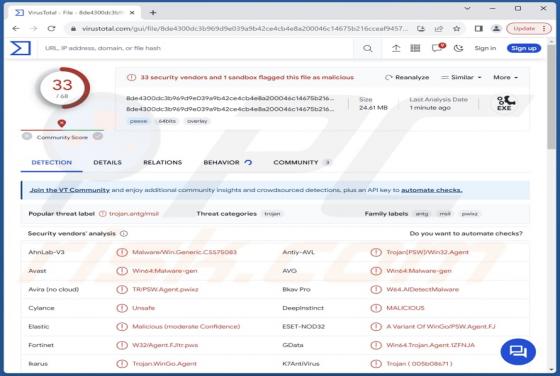Click the Sign in link
The width and height of the screenshot is (560, 376).
pos(485,48)
